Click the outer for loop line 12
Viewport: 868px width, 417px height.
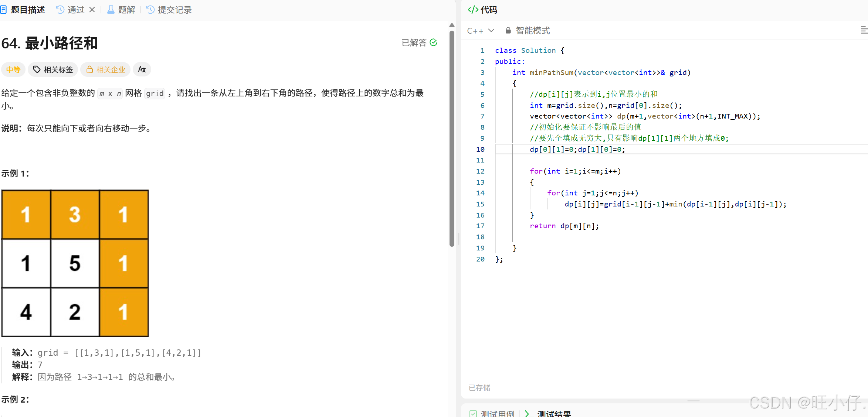[x=575, y=171]
